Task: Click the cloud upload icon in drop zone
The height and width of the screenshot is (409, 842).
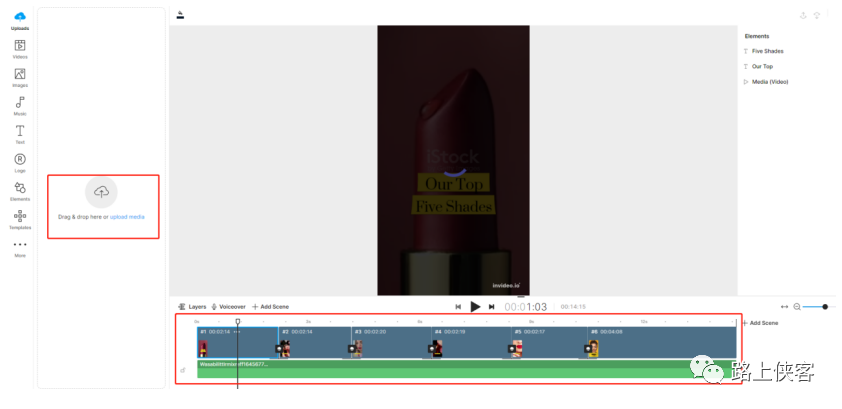Action: [x=100, y=192]
